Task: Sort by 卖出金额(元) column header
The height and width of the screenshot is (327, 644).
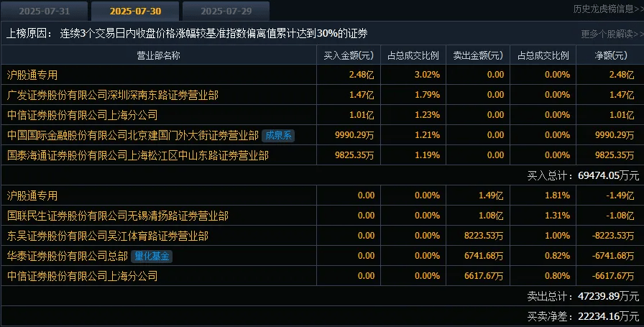Action: (x=478, y=55)
